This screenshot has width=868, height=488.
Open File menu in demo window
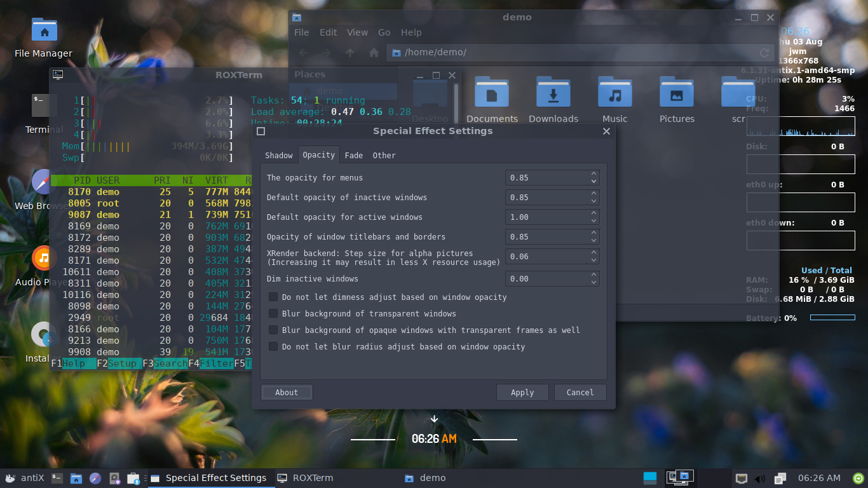click(x=302, y=32)
